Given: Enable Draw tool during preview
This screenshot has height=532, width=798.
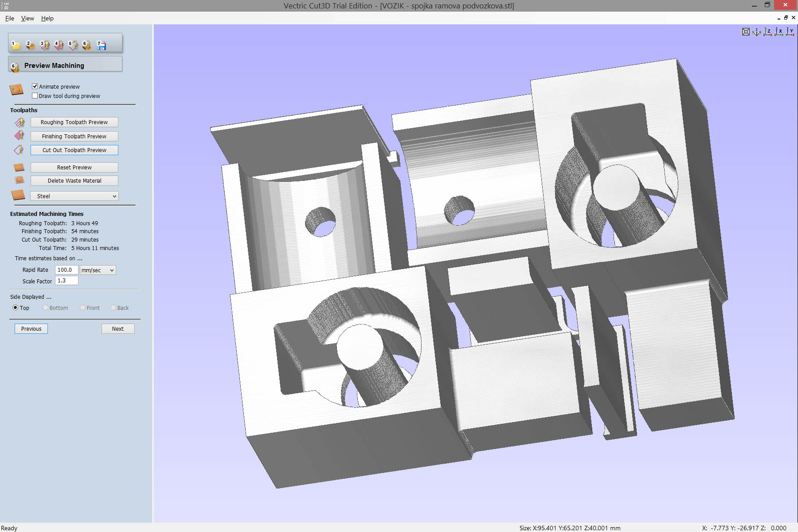Looking at the screenshot, I should click(35, 96).
